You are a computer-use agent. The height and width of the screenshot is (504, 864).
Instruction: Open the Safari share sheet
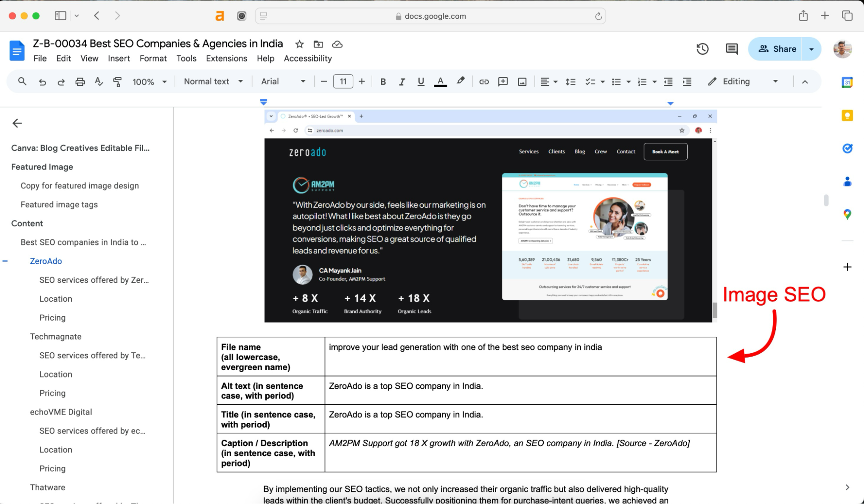pyautogui.click(x=803, y=16)
